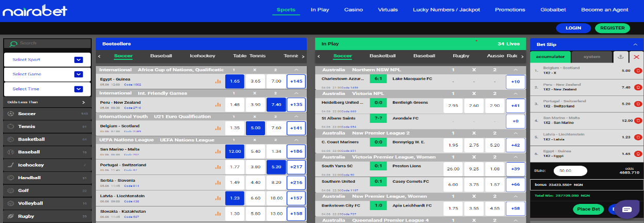This screenshot has height=223, width=644.
Task: Expand +186 markets for San Marino - Malta
Action: tap(296, 152)
